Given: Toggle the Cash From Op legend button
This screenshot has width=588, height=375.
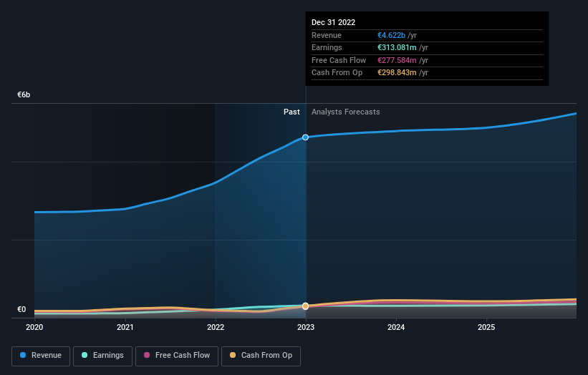Looking at the screenshot, I should [x=261, y=356].
